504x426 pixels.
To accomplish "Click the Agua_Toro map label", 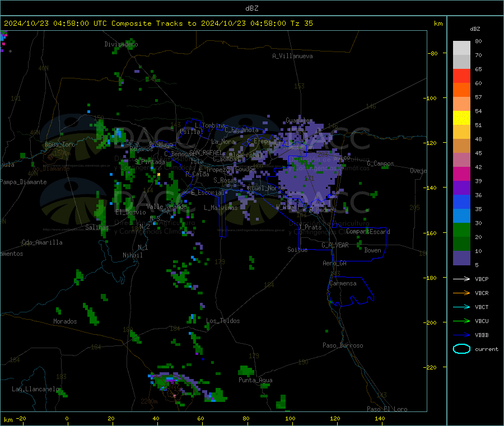I will [x=60, y=144].
